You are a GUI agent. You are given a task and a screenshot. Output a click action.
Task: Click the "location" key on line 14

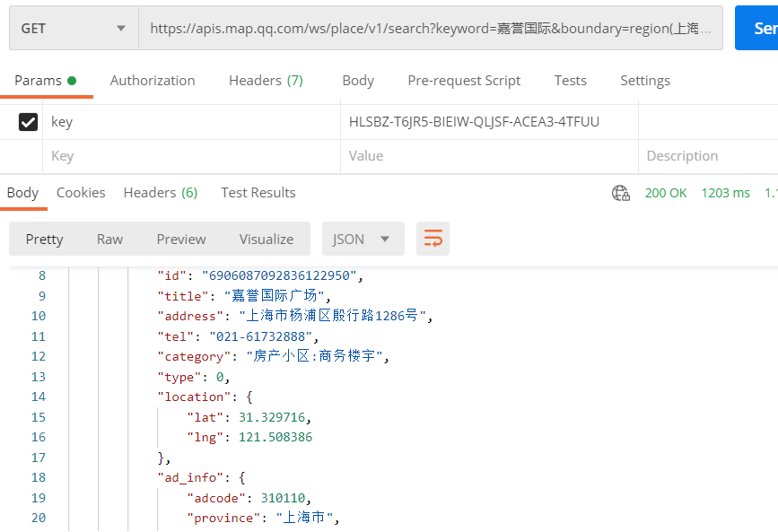(x=194, y=397)
